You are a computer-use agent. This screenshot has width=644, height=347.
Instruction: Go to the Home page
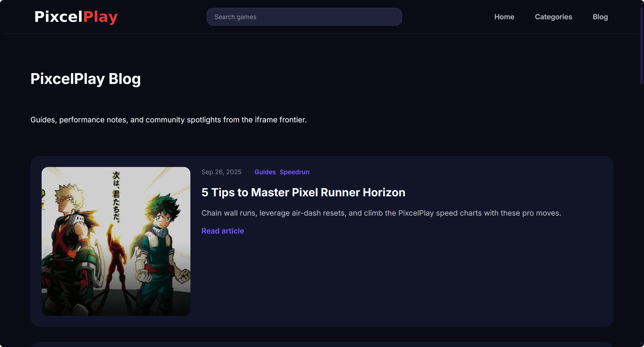[x=504, y=17]
